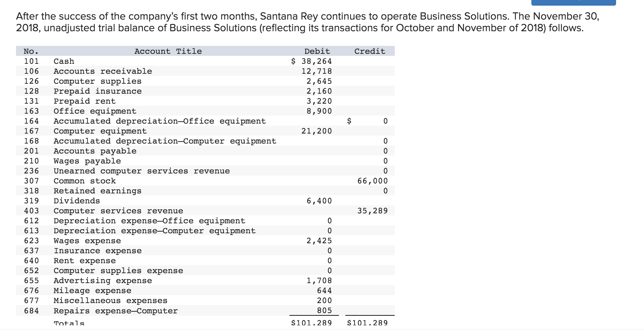
Task: Click the "Debit" column header
Action: coord(317,51)
